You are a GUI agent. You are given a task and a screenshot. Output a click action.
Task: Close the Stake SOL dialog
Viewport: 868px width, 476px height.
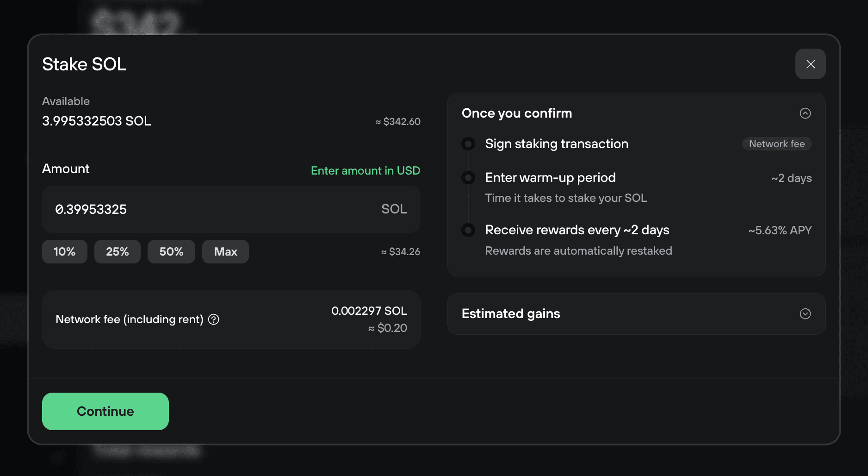click(810, 64)
